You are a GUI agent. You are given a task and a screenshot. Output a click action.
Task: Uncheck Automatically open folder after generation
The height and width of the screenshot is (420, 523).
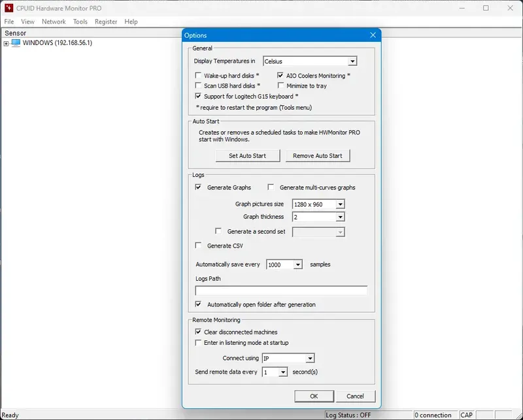[x=198, y=304]
